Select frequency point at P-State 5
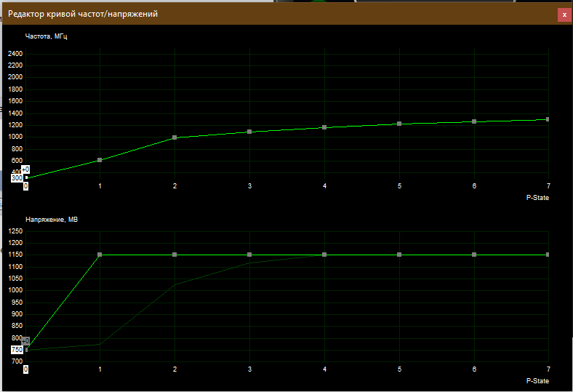Viewport: 573px width, 392px height. click(x=399, y=124)
